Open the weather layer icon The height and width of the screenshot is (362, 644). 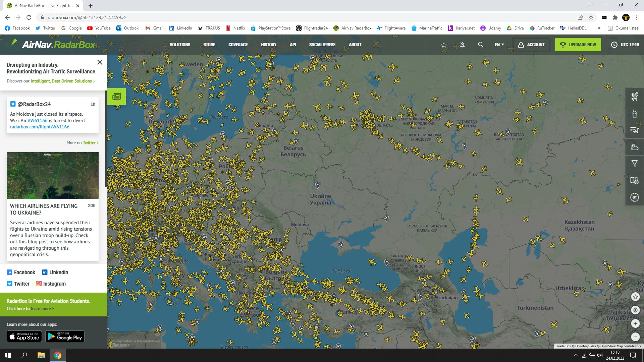coord(634,147)
